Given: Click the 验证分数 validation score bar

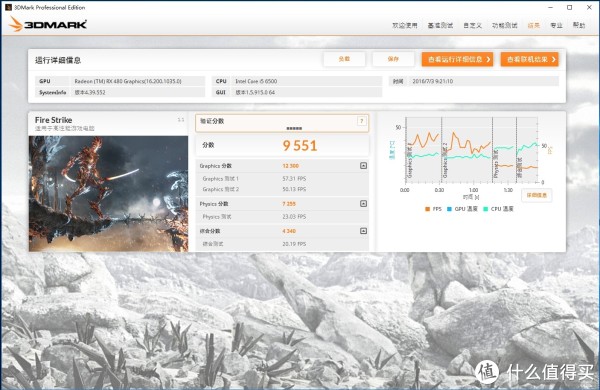Looking at the screenshot, I should coord(282,123).
